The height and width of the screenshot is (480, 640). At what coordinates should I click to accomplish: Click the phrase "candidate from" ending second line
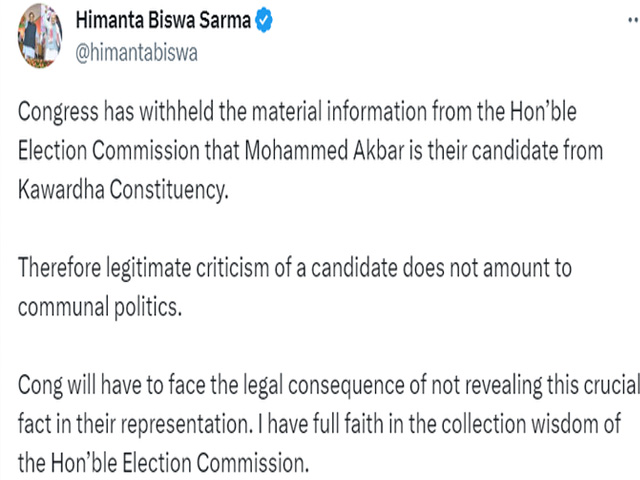537,151
